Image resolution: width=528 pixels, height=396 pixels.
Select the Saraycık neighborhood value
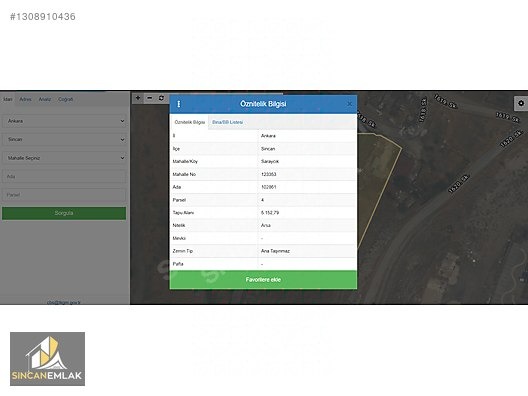(270, 162)
